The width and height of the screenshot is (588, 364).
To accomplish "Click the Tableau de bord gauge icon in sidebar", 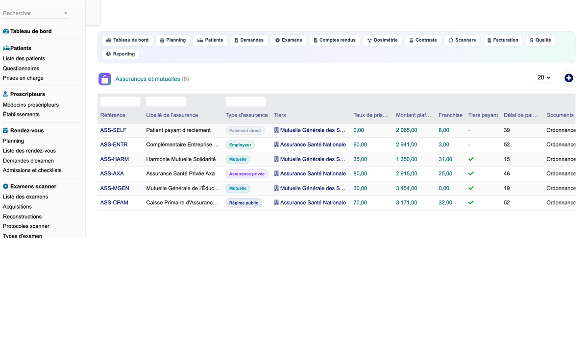I will (x=6, y=31).
